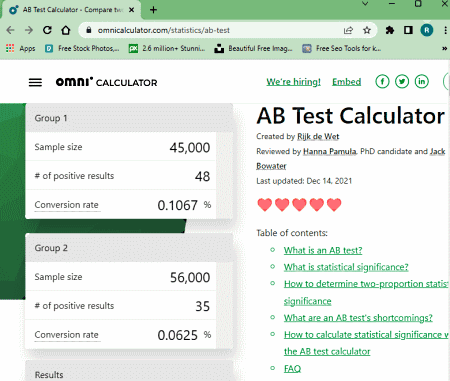The width and height of the screenshot is (450, 381).
Task: Rate with the fifth heart icon
Action: [334, 205]
